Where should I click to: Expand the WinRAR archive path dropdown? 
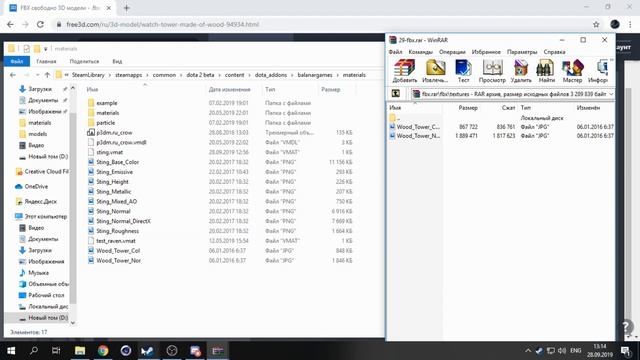tap(611, 94)
